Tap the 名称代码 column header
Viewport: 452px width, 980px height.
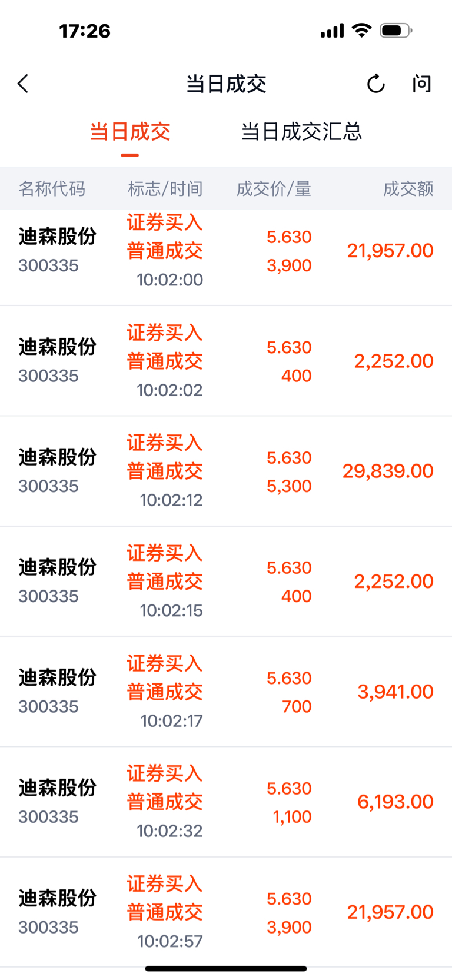[x=52, y=188]
